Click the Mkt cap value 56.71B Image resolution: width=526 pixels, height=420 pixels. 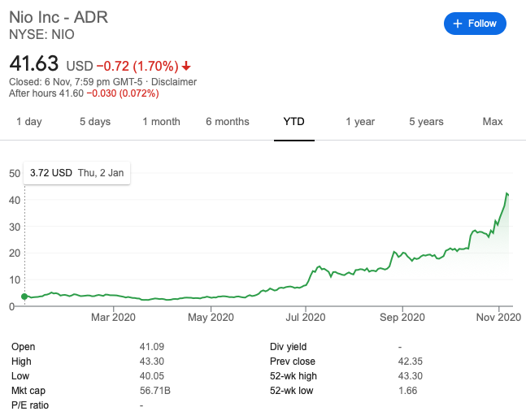tap(155, 391)
